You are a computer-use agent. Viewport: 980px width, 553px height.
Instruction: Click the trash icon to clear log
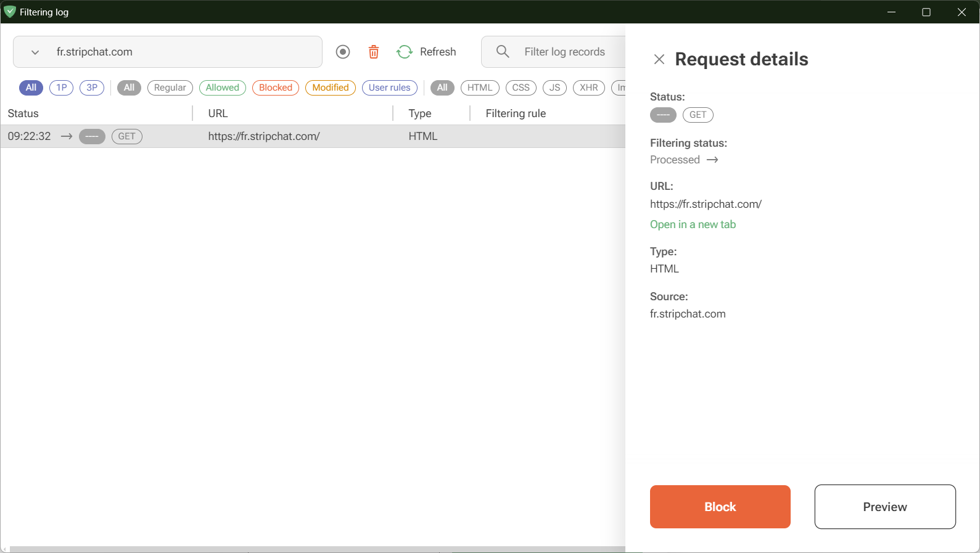tap(374, 52)
